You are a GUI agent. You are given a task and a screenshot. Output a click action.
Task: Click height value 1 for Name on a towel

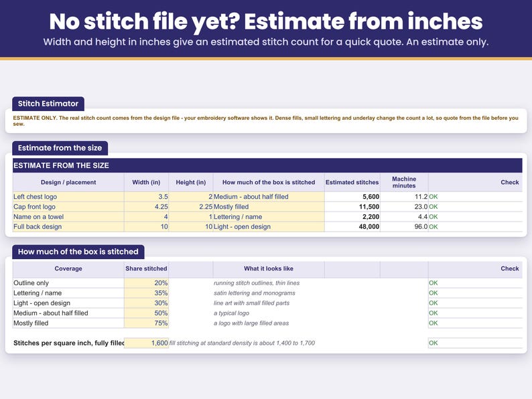pyautogui.click(x=191, y=217)
